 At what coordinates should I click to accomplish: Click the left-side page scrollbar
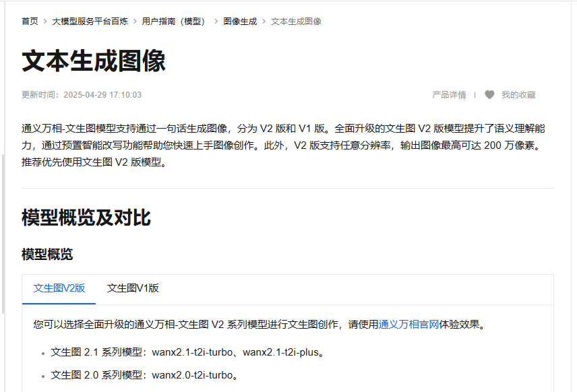3,234
